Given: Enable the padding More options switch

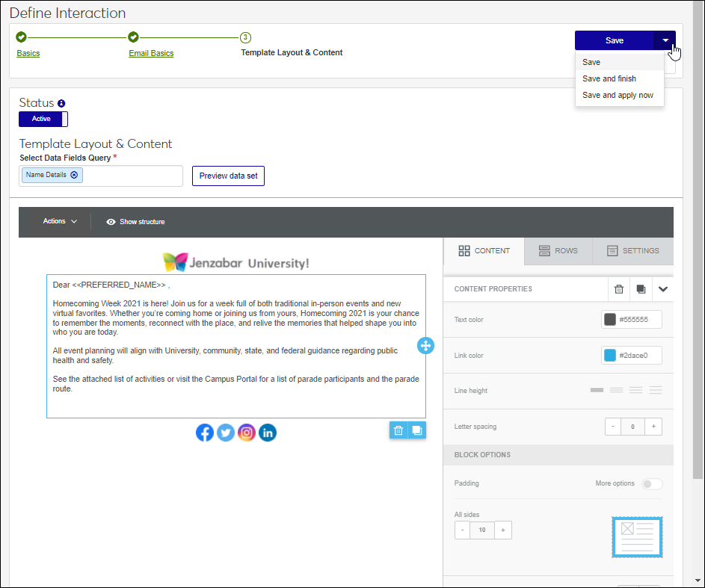Looking at the screenshot, I should click(652, 483).
